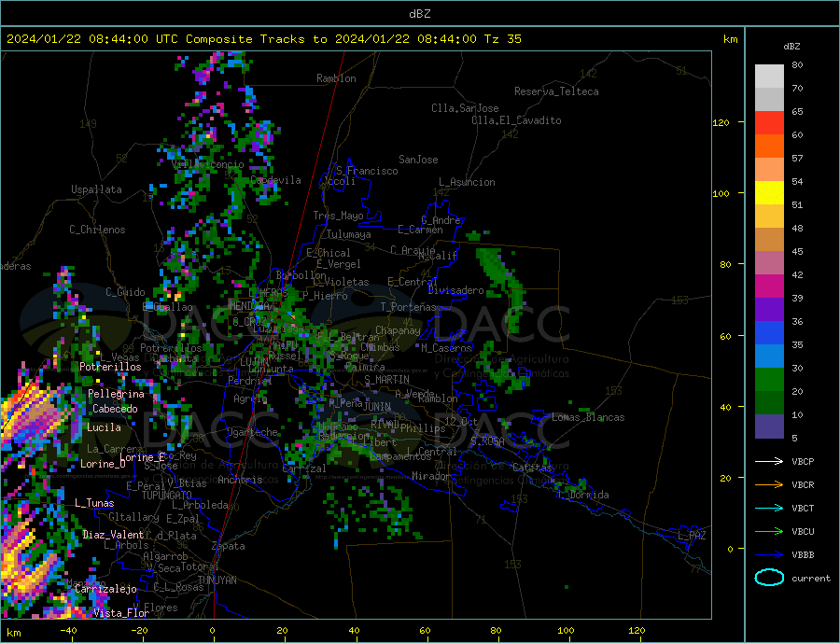The height and width of the screenshot is (643, 840).
Task: Select the dark orange 57-60 dBZ swatch
Action: pos(769,147)
